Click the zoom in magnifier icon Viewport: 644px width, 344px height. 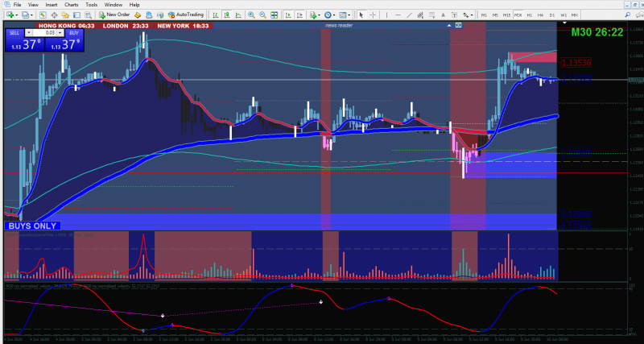coord(251,15)
